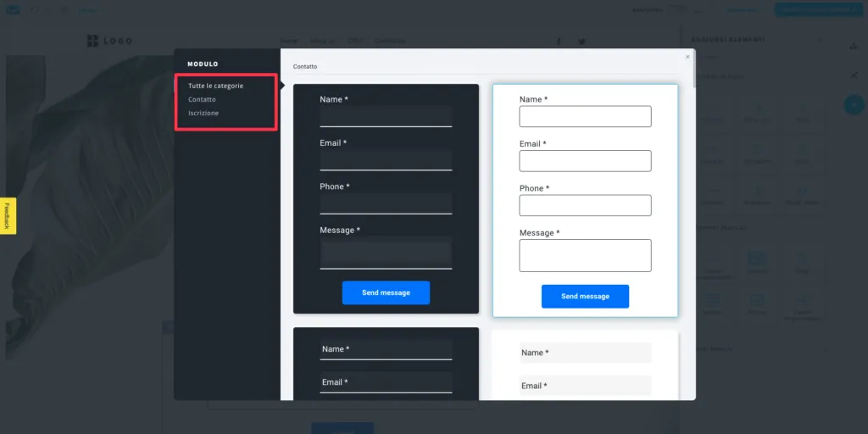Click the Twitter icon in page header
868x434 pixels.
(x=581, y=42)
